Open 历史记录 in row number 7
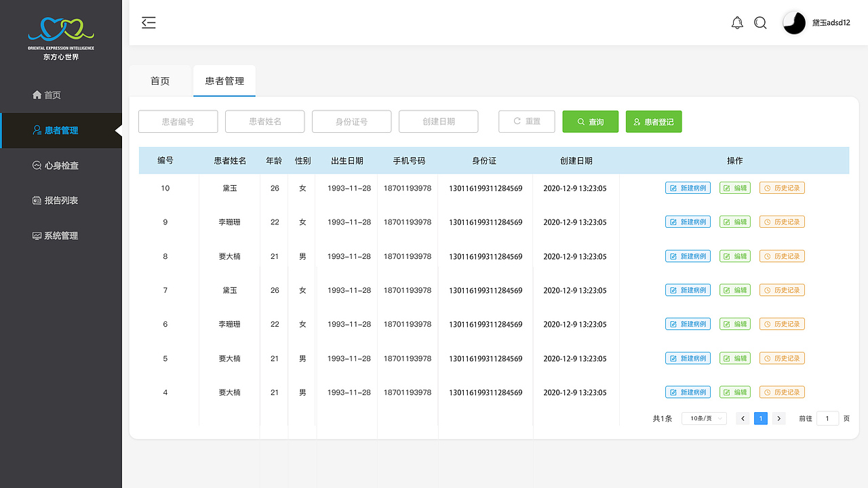The width and height of the screenshot is (868, 488). (x=782, y=290)
